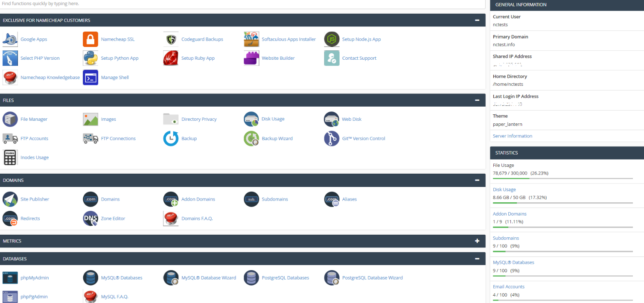Open the Inodes Usage calculator icon

(10, 157)
